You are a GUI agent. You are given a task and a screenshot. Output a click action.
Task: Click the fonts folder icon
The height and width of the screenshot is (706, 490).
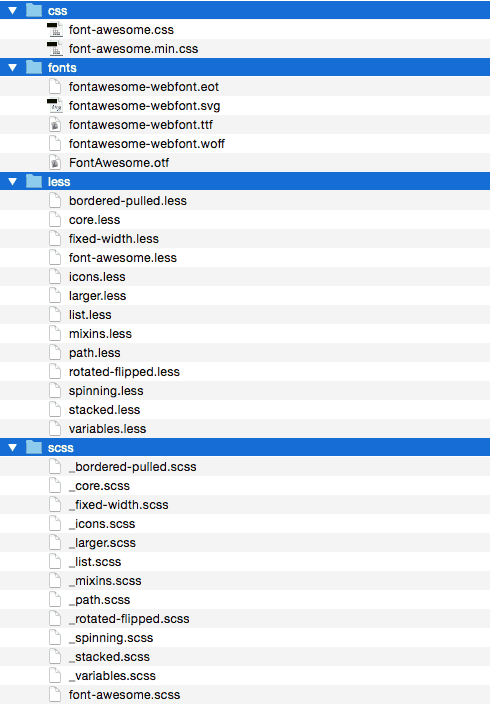coord(34,67)
